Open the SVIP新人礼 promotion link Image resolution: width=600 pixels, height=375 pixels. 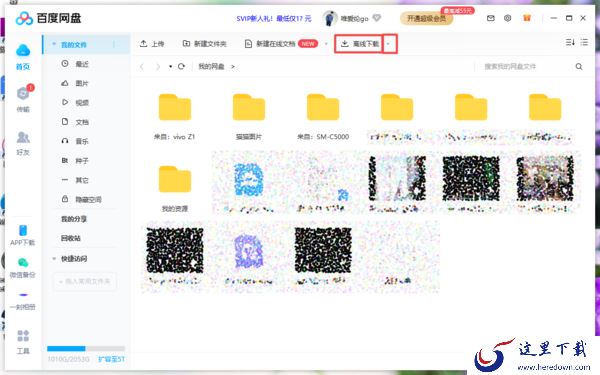(274, 18)
